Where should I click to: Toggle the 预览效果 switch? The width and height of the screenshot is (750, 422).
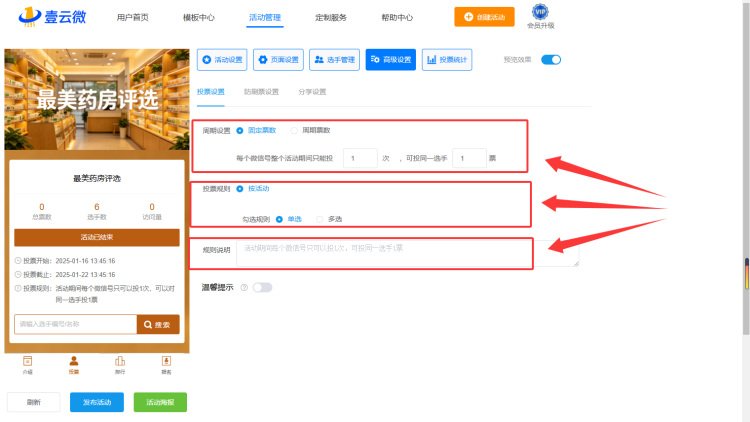click(x=551, y=60)
